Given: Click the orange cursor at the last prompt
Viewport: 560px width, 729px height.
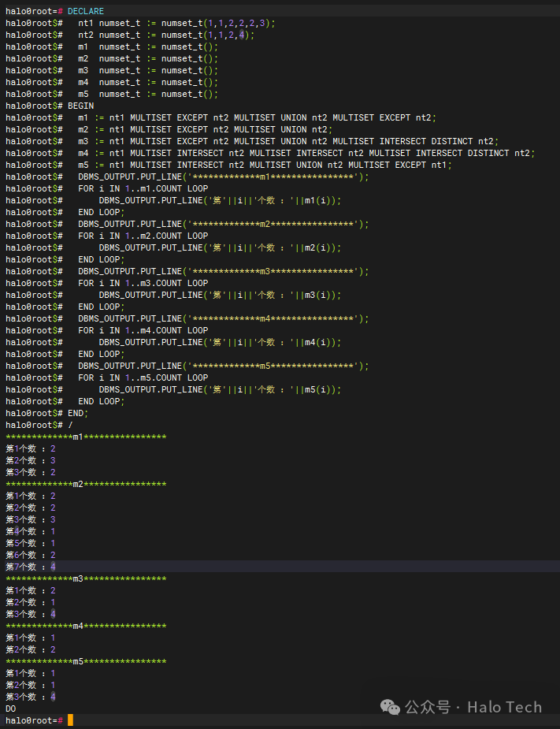Looking at the screenshot, I should pos(71,720).
